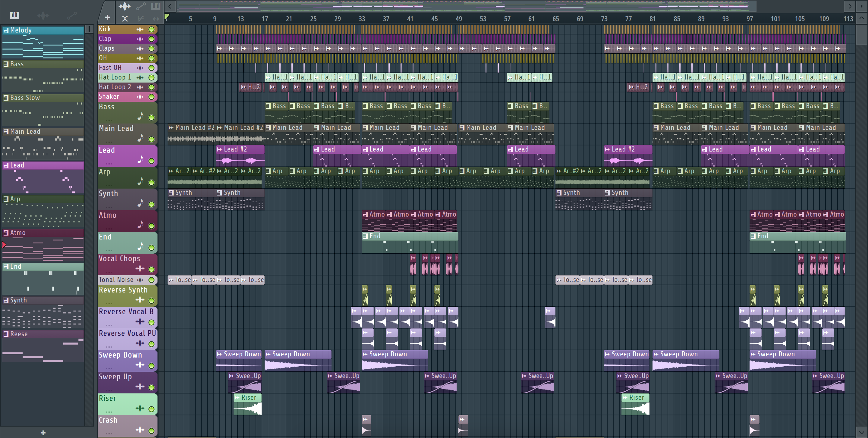
Task: Mute the Claps track
Action: click(x=152, y=48)
